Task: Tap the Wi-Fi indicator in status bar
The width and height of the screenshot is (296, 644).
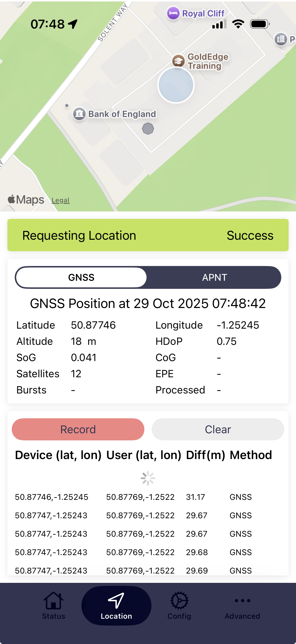Action: pyautogui.click(x=238, y=24)
